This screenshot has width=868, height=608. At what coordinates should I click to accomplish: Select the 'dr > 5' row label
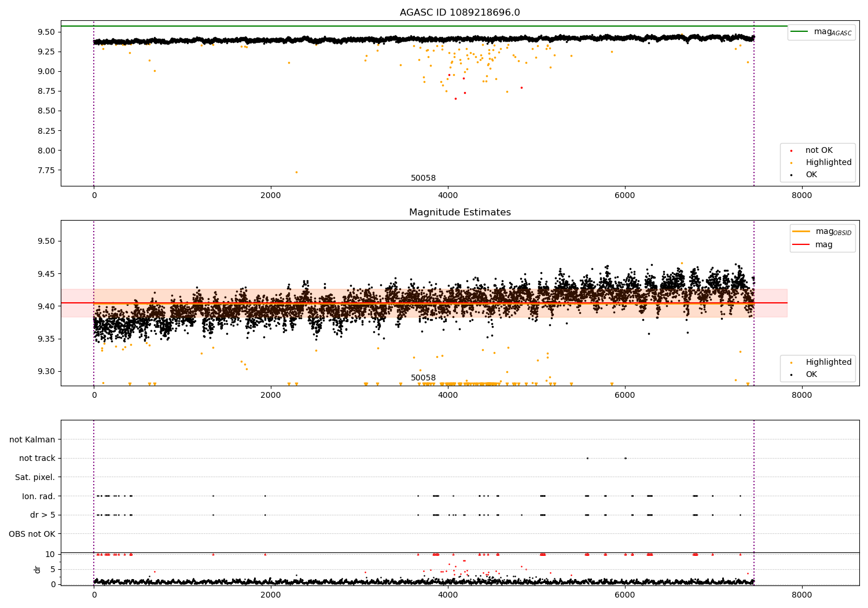[x=42, y=515]
